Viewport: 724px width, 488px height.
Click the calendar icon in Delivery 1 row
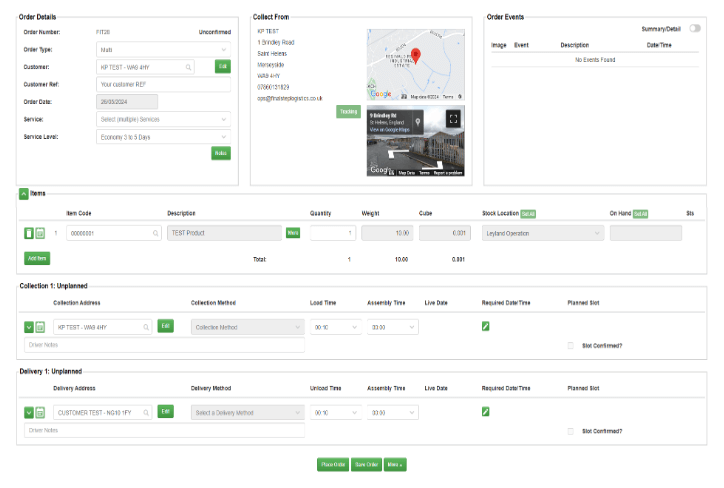40,413
